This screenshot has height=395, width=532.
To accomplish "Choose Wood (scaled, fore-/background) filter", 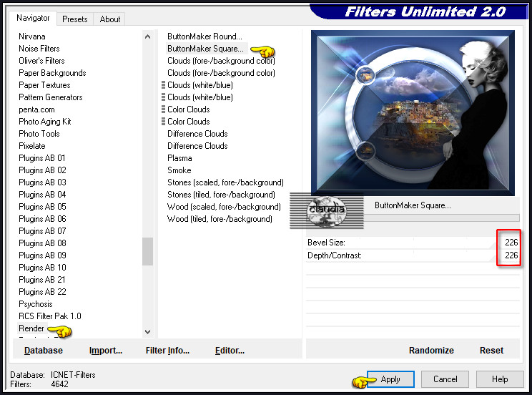I will [x=224, y=207].
